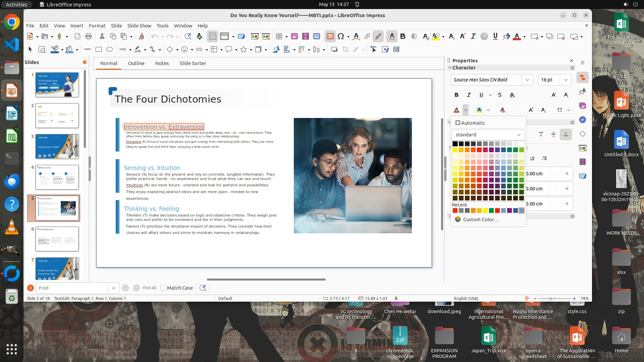Open the sidebar Gallery panel icon

(583, 106)
